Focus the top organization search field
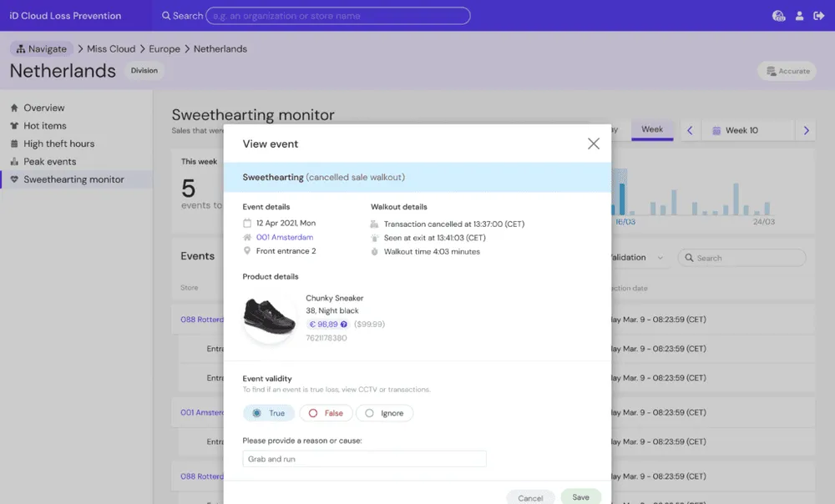This screenshot has width=835, height=504. [x=338, y=16]
